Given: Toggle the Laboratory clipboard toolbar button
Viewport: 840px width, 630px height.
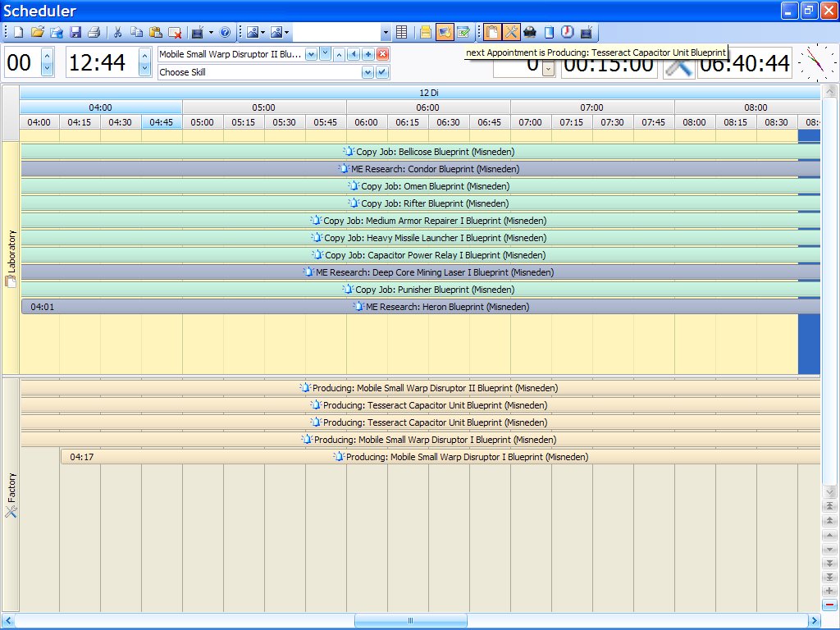Looking at the screenshot, I should click(x=492, y=33).
